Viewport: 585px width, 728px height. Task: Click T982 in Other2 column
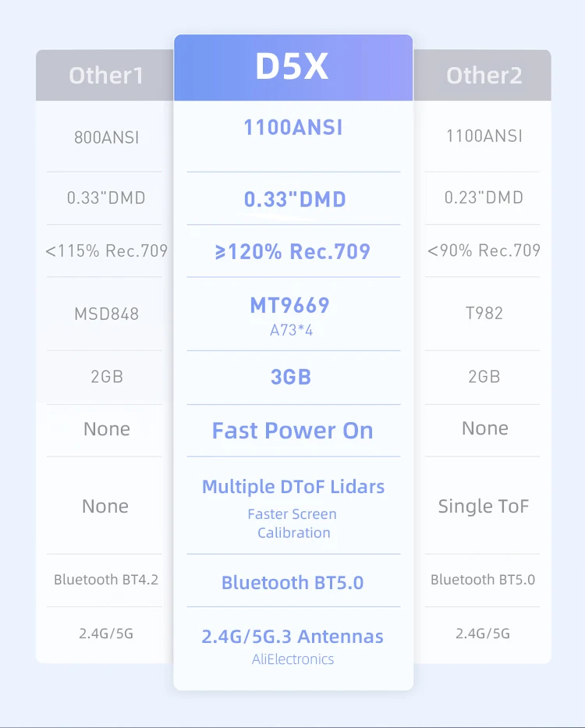484,313
